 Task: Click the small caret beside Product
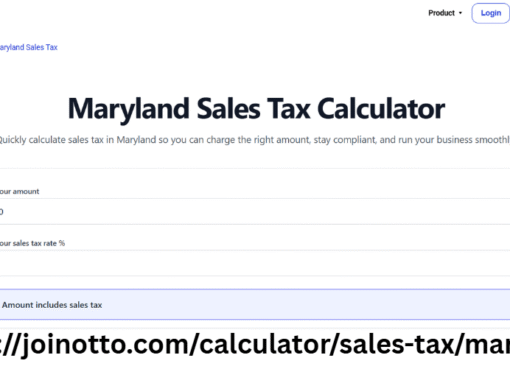click(460, 13)
